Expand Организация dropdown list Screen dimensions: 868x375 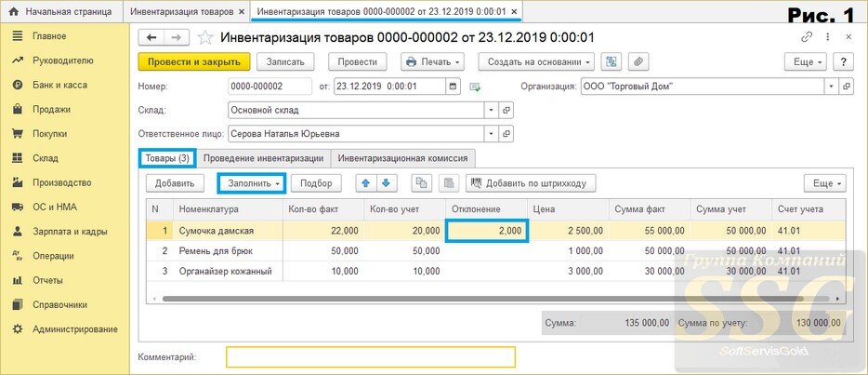[832, 87]
